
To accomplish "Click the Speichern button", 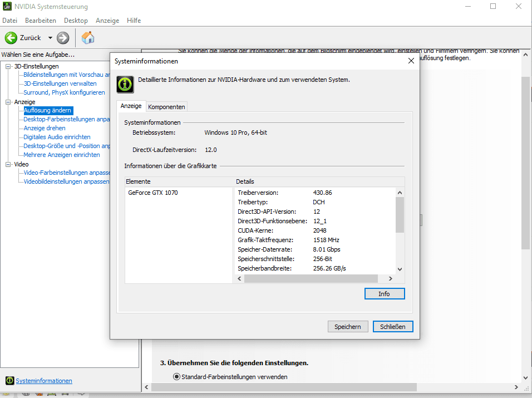I will [x=348, y=326].
